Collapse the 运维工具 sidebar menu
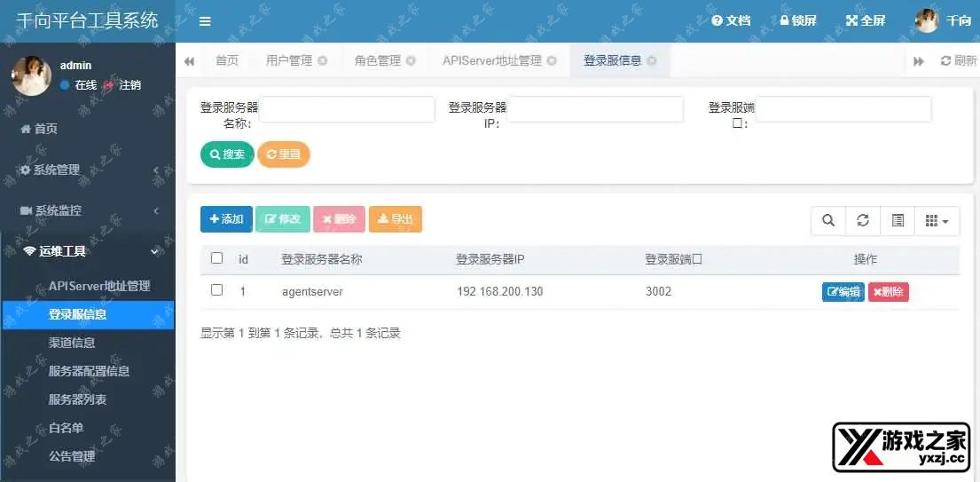 pos(88,251)
